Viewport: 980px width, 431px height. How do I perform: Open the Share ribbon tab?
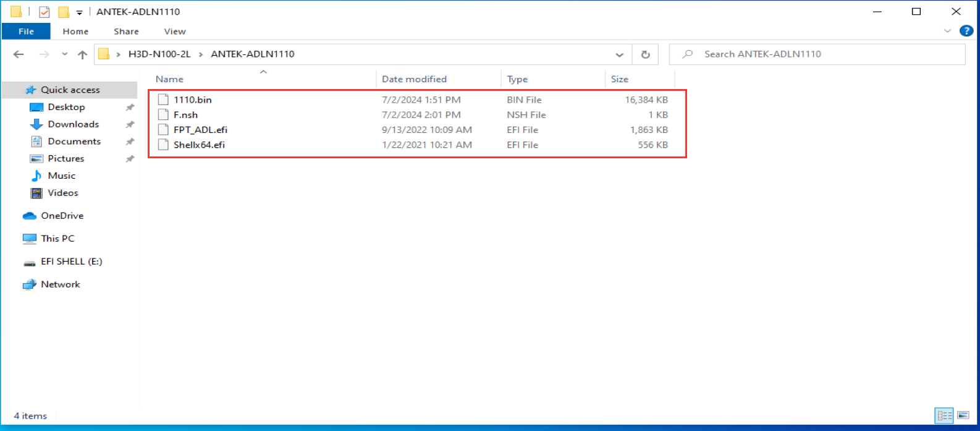(x=126, y=31)
